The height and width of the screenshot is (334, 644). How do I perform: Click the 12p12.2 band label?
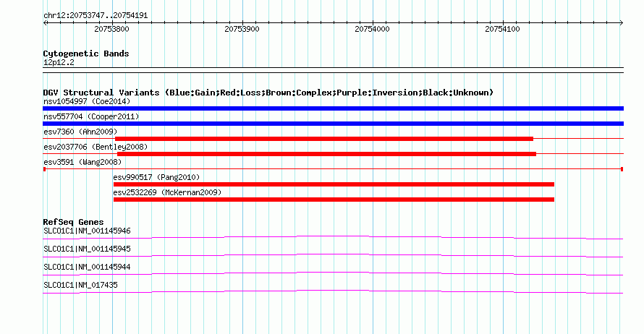[x=59, y=62]
